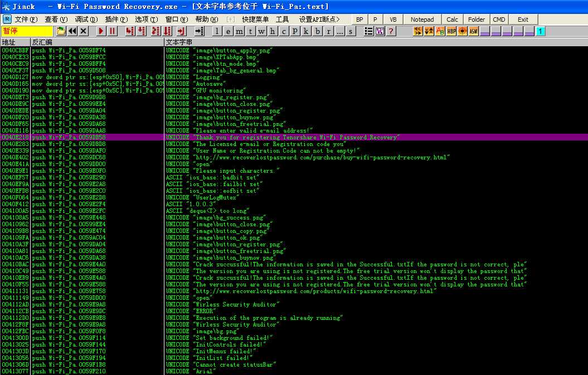Viewport: 588px width, 375px height.
Task: Click the Trace into icon
Action: 155,31
